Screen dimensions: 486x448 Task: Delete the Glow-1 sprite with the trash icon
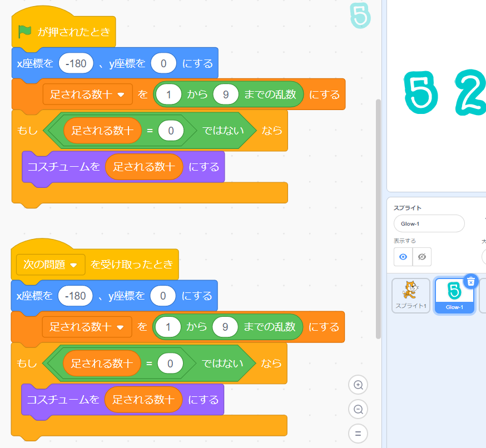pyautogui.click(x=470, y=282)
